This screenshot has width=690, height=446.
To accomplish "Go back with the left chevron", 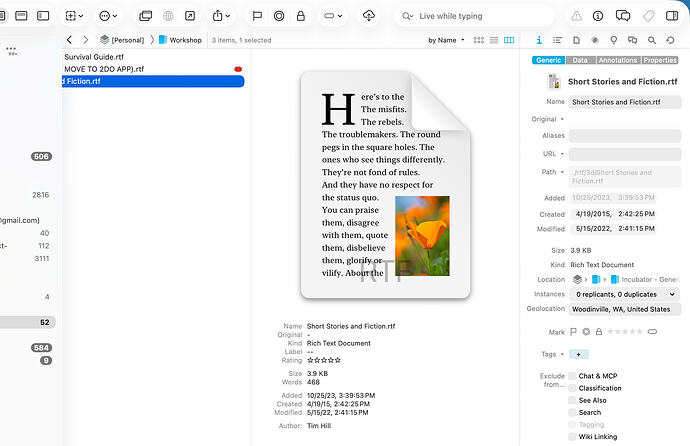I will tap(69, 40).
